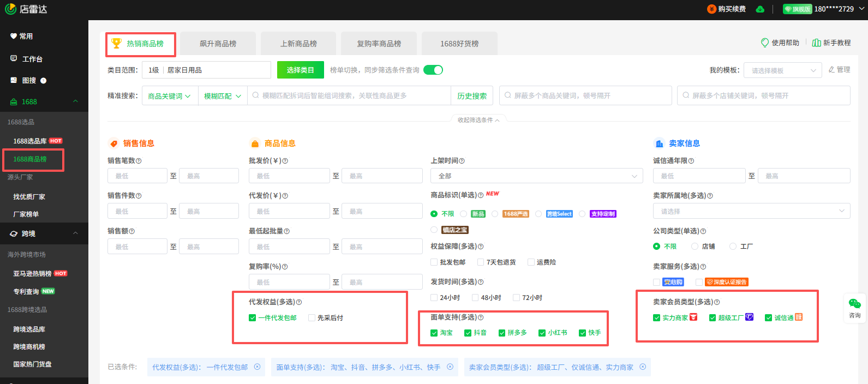Toggle the 同步筛选条件查询 switch

point(433,70)
